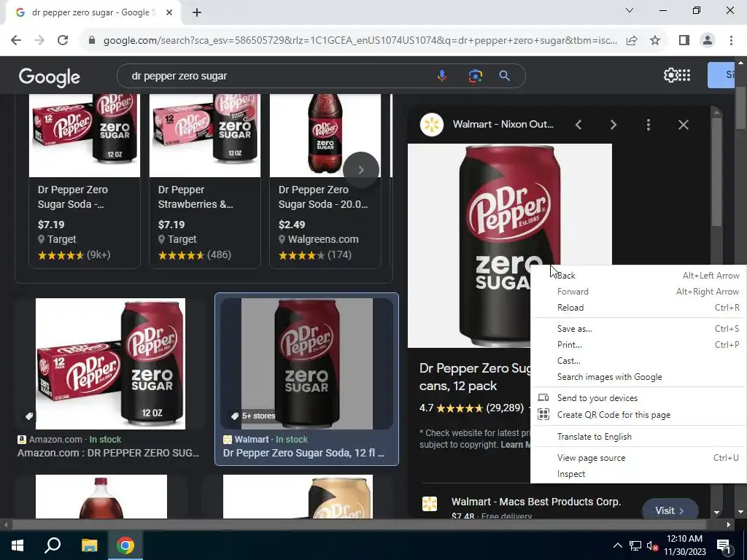Select Create QR Code for this page
Image resolution: width=747 pixels, height=560 pixels.
pyautogui.click(x=638, y=415)
